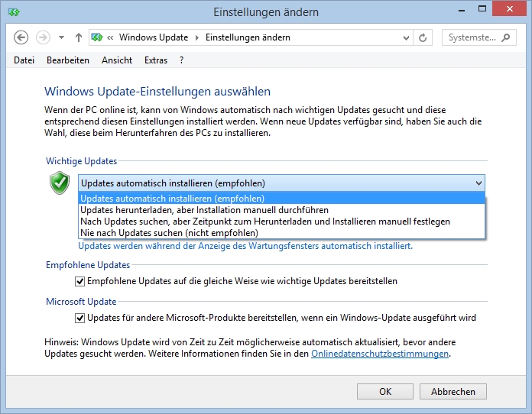Open the Extras menu
This screenshot has height=414, width=532.
click(156, 60)
